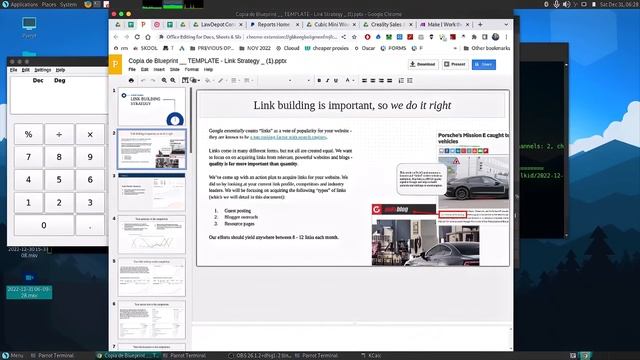Open the NOV 2022 bookmark folder

tap(255, 48)
